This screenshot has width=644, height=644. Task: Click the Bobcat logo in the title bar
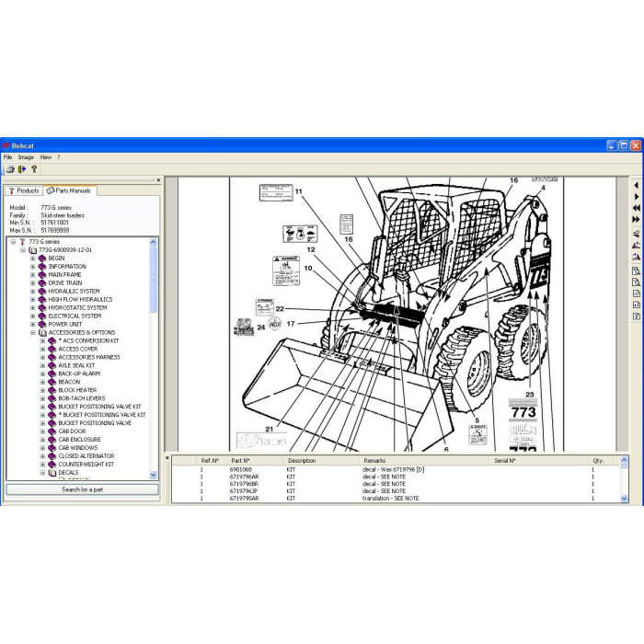[6, 145]
